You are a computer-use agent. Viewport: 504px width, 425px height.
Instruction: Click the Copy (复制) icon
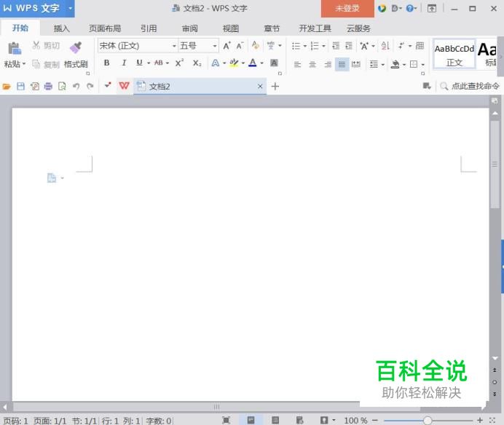point(36,64)
